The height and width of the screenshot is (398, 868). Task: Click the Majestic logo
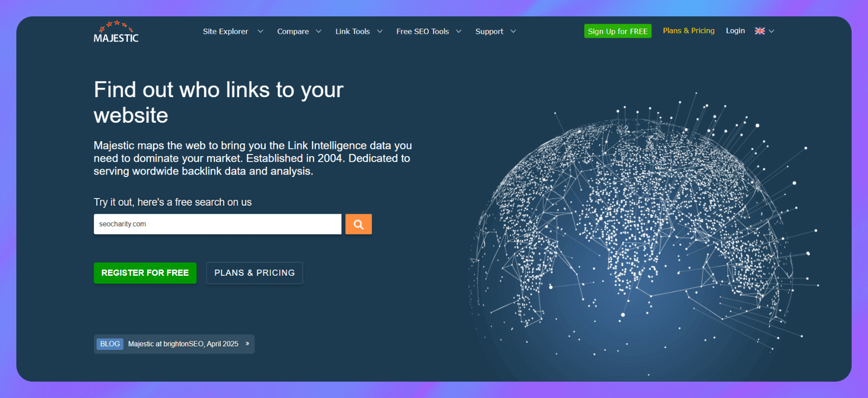116,32
